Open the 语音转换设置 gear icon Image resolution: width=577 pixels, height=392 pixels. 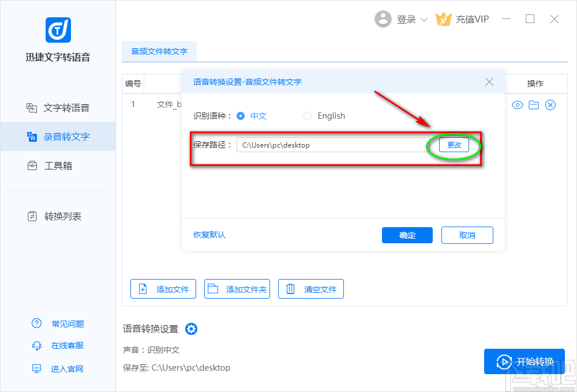tap(190, 329)
